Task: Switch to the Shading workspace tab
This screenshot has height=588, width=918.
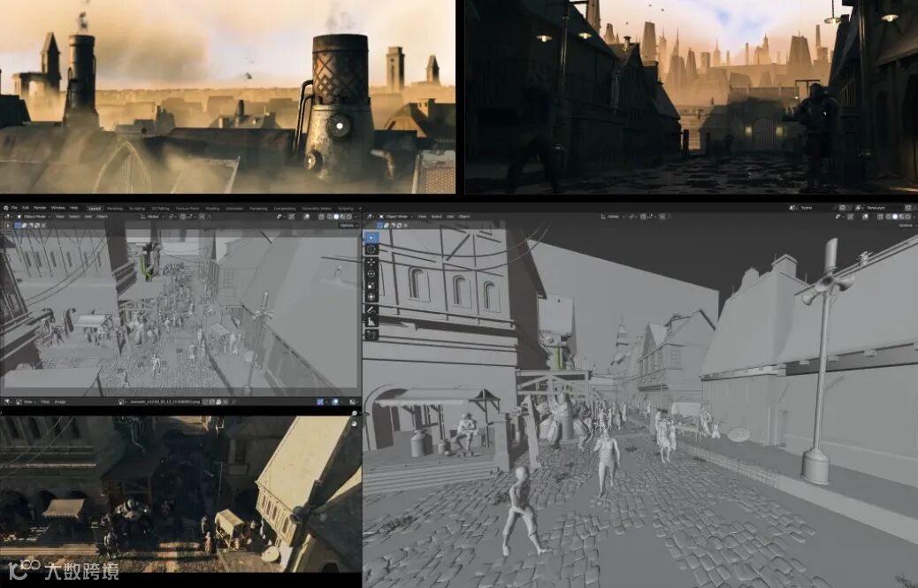Action: [212, 209]
